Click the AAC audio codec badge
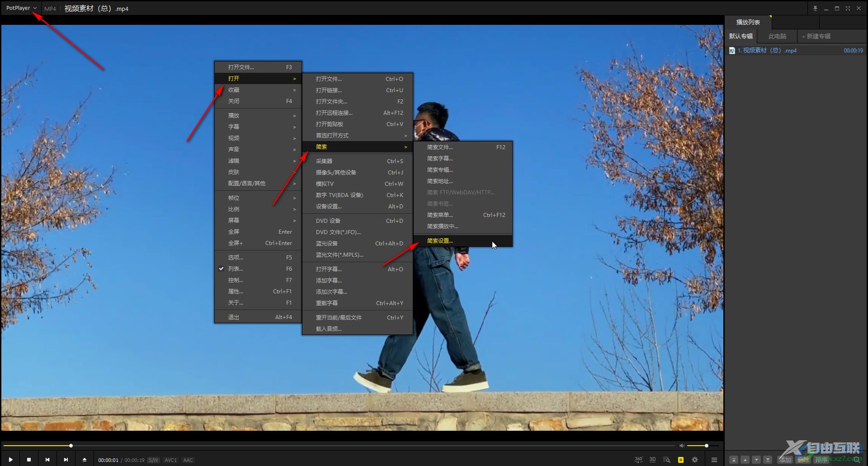868x466 pixels. [x=188, y=460]
